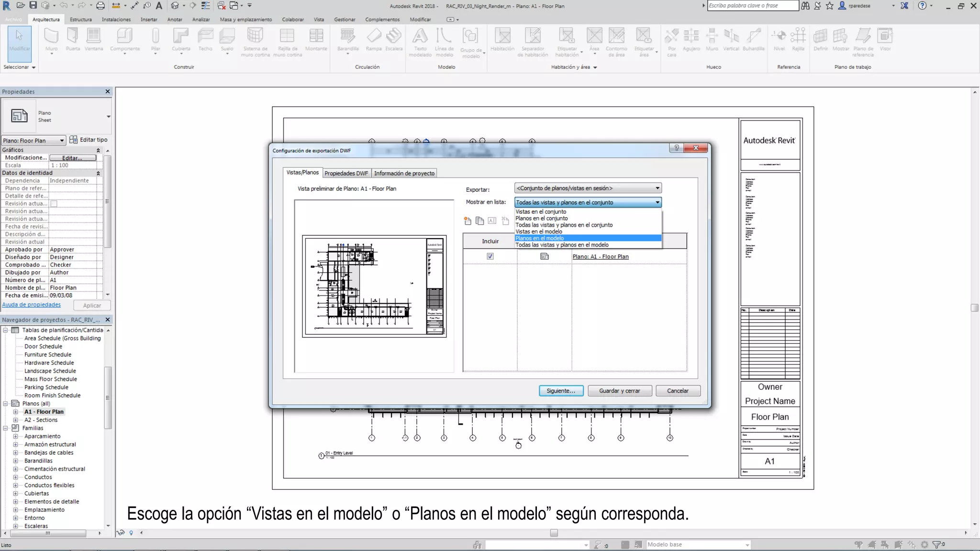This screenshot has height=551, width=980.
Task: Switch to the Propiedades DWF tab
Action: [x=346, y=173]
